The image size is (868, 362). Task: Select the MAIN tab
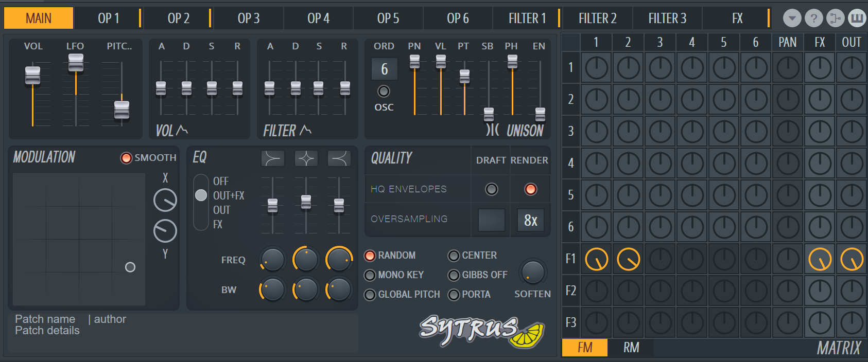[39, 19]
